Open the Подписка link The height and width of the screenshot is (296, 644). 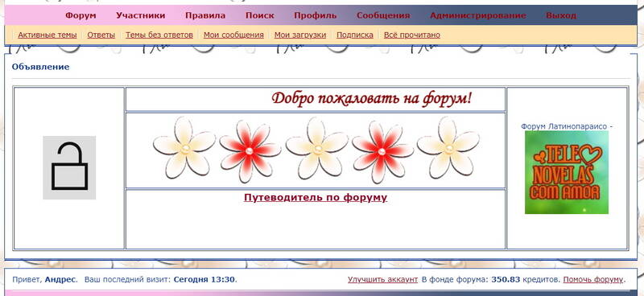pyautogui.click(x=355, y=35)
